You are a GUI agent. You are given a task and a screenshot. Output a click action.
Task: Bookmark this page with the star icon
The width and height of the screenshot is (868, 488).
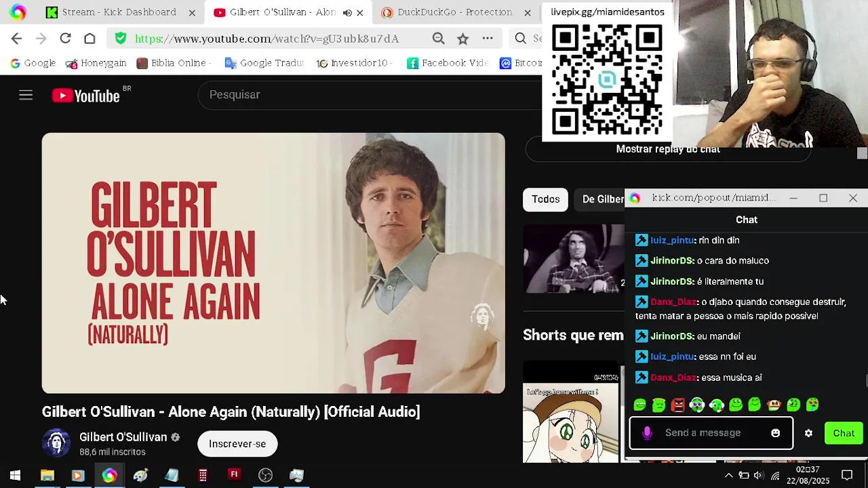click(x=462, y=39)
